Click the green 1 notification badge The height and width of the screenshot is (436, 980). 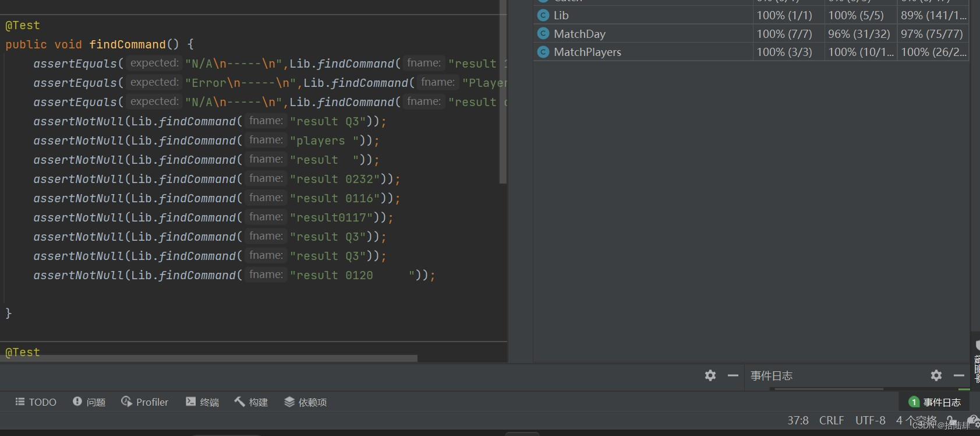pos(914,402)
